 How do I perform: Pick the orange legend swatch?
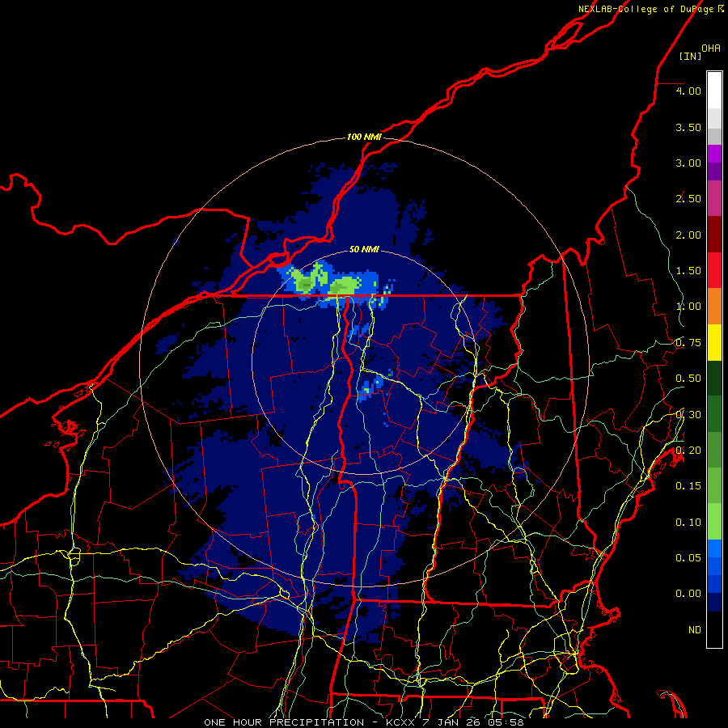[714, 307]
